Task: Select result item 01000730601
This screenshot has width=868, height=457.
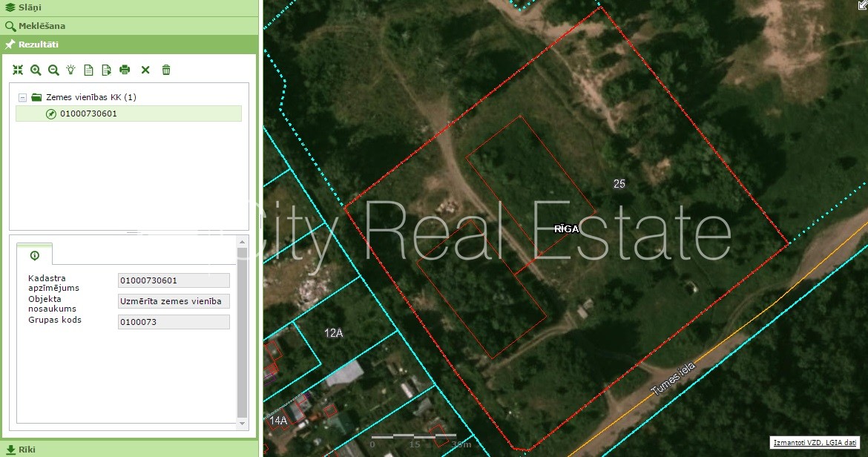Action: pos(88,114)
